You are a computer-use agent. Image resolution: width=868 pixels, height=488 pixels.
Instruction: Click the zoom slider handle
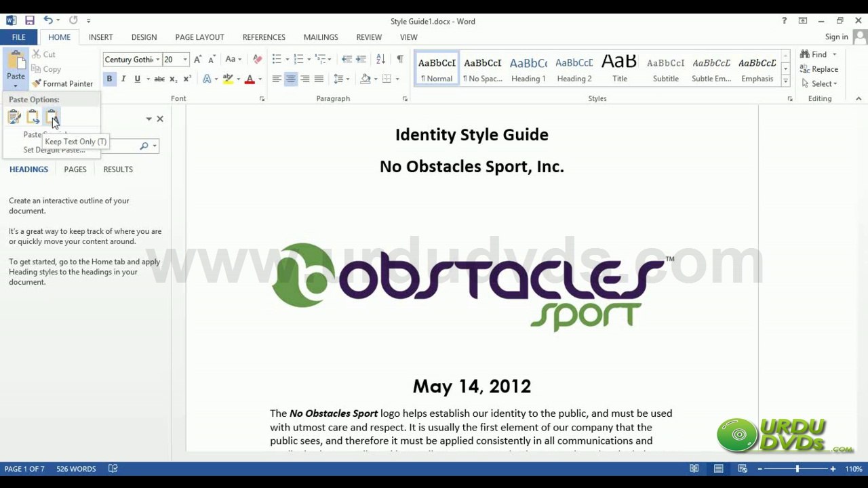pos(797,468)
